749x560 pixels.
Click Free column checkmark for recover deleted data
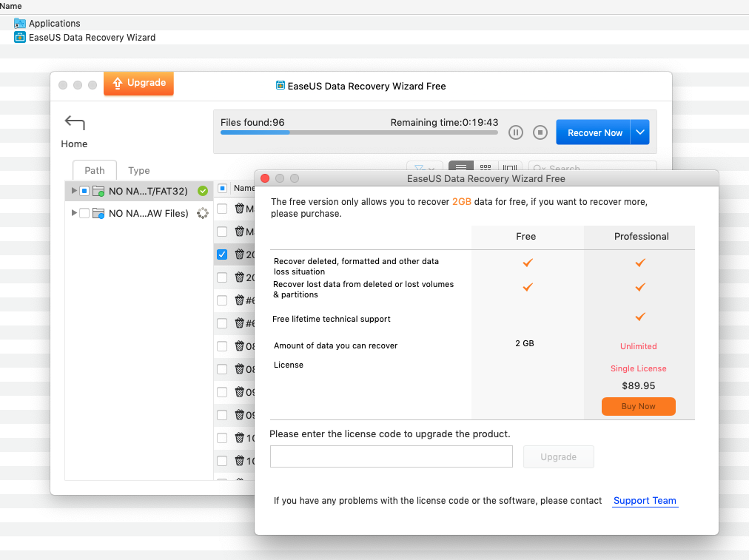[x=528, y=263]
